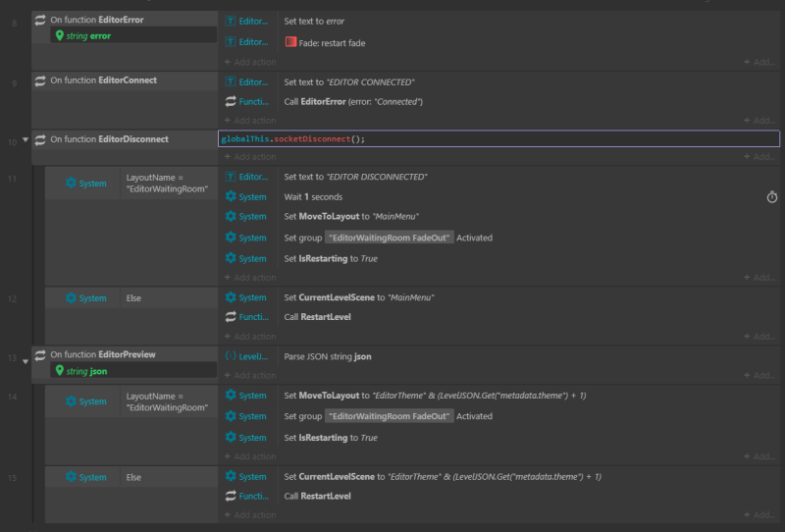This screenshot has height=532, width=785.
Task: Select the Call EditorError (error: "Connected") action
Action: click(x=353, y=102)
